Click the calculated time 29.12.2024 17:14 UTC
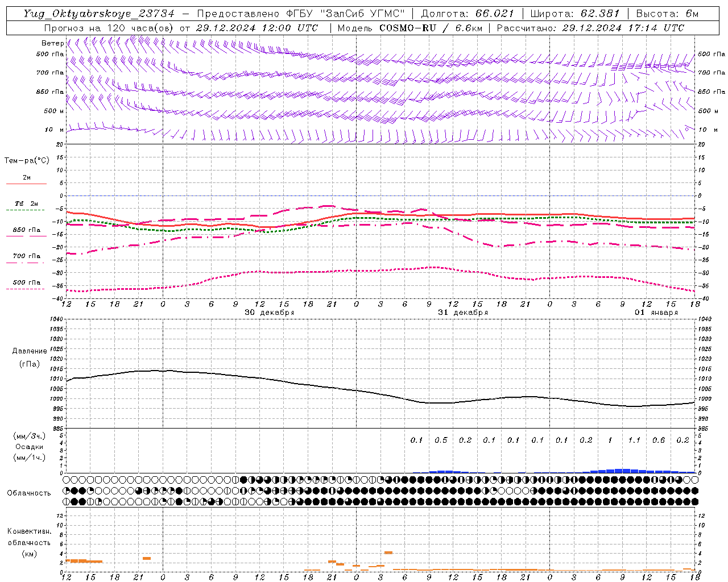 (623, 28)
